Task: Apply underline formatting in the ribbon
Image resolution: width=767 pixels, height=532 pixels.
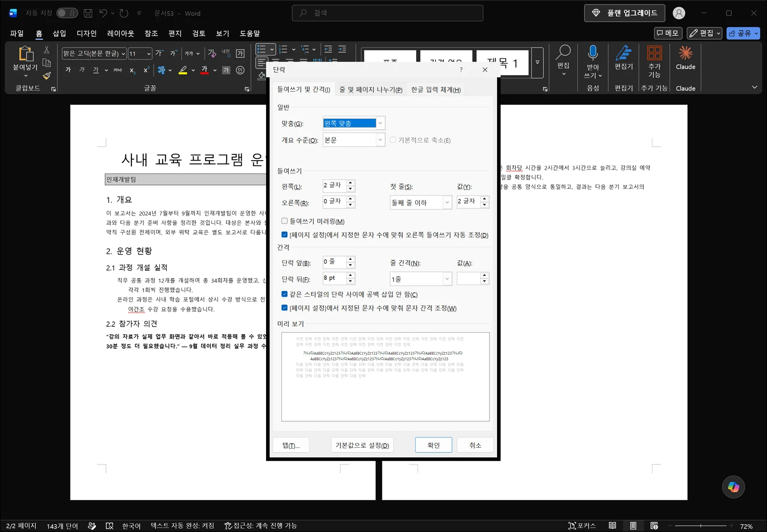Action: pos(96,70)
